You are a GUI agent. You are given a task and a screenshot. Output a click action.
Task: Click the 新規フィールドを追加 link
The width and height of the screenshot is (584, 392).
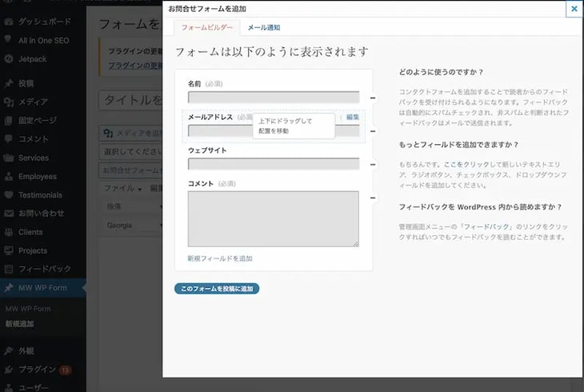tap(220, 258)
